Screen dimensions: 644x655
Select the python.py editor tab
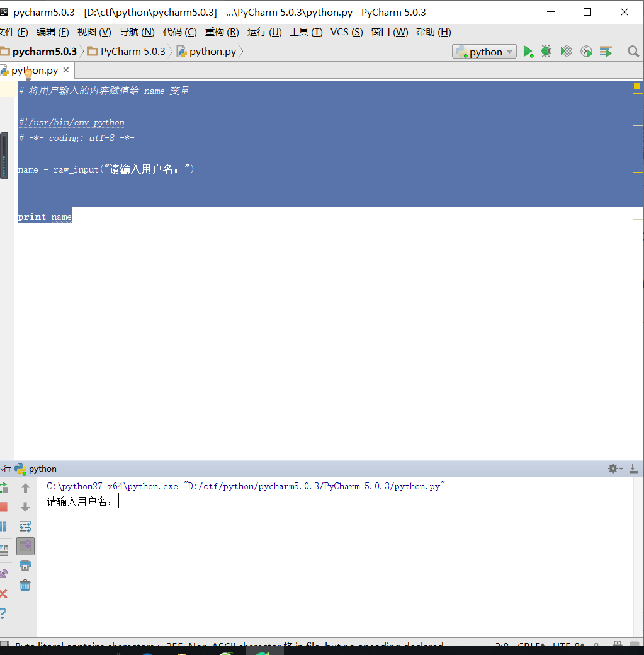tap(35, 71)
